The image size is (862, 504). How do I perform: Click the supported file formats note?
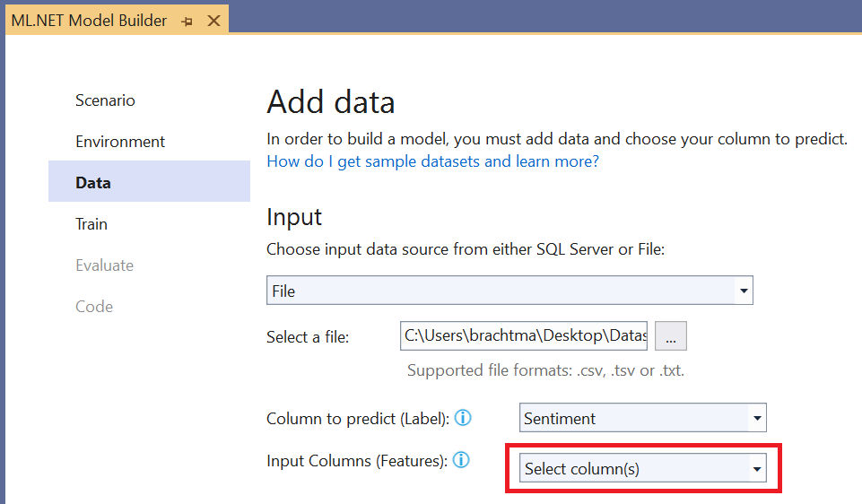545,370
